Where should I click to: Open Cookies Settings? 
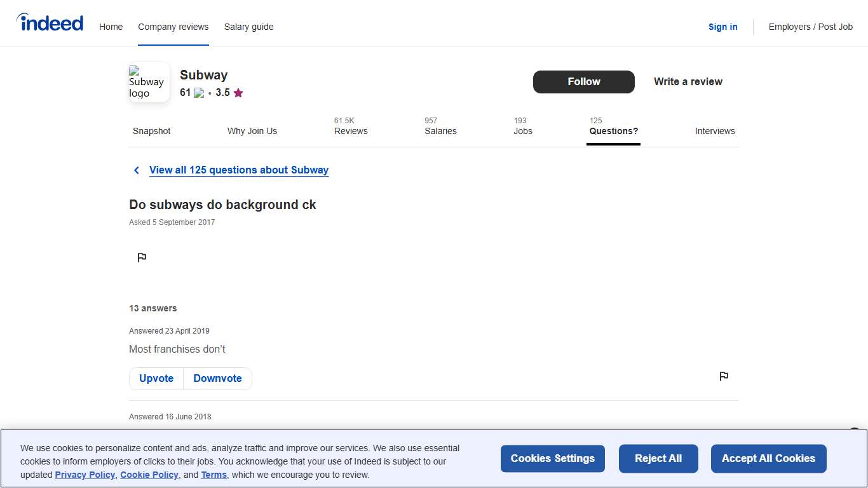[552, 458]
